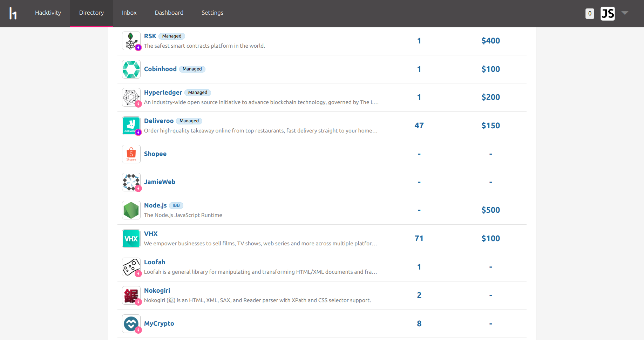Click the Managed badge next to Hyperledger
Screen dimensions: 644x340
(x=198, y=93)
